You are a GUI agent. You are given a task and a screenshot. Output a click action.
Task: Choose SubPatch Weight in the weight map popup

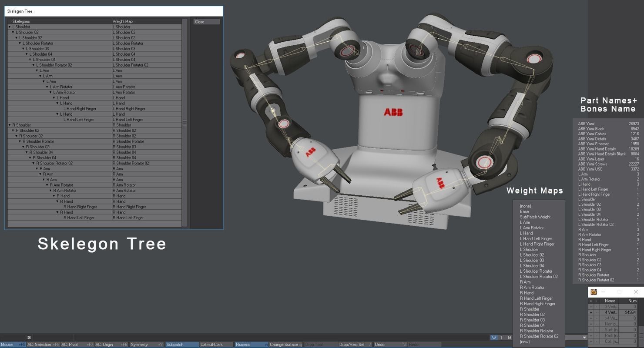[535, 217]
